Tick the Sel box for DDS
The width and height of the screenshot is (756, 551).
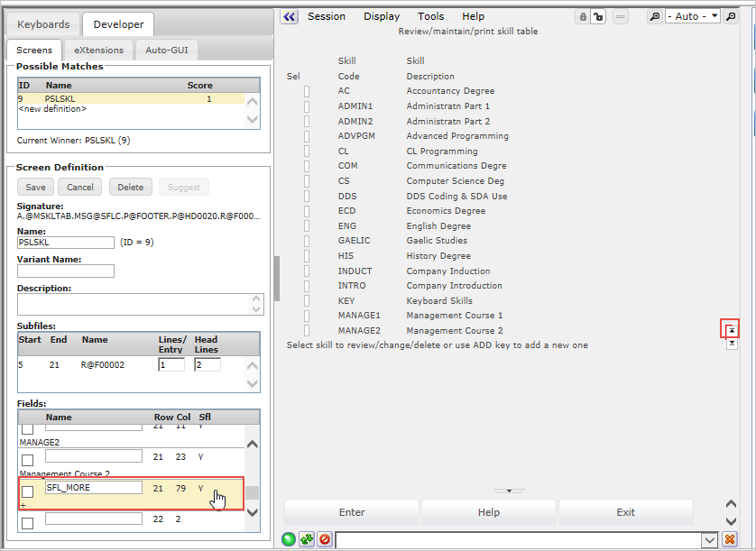(x=307, y=197)
